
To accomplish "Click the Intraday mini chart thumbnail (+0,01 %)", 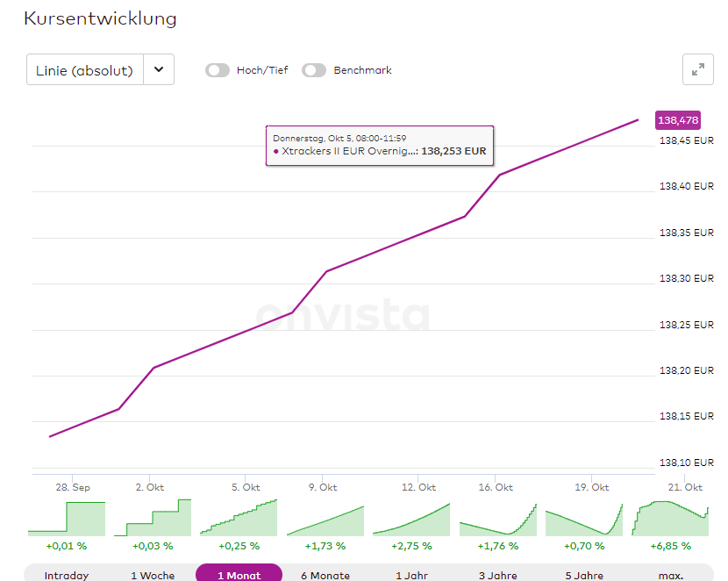I will 67,518.
